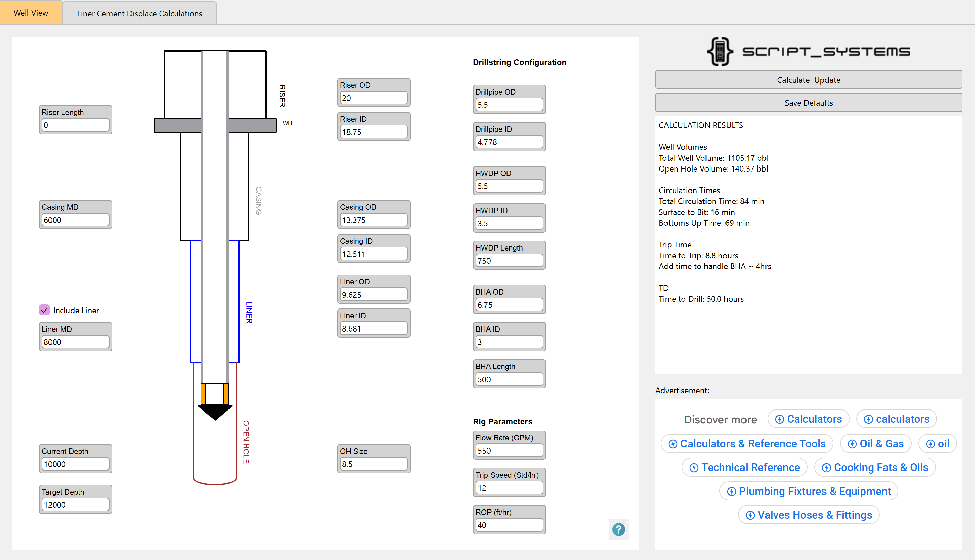Toggle the Include Liner checkbox
This screenshot has height=560, width=975.
point(44,310)
